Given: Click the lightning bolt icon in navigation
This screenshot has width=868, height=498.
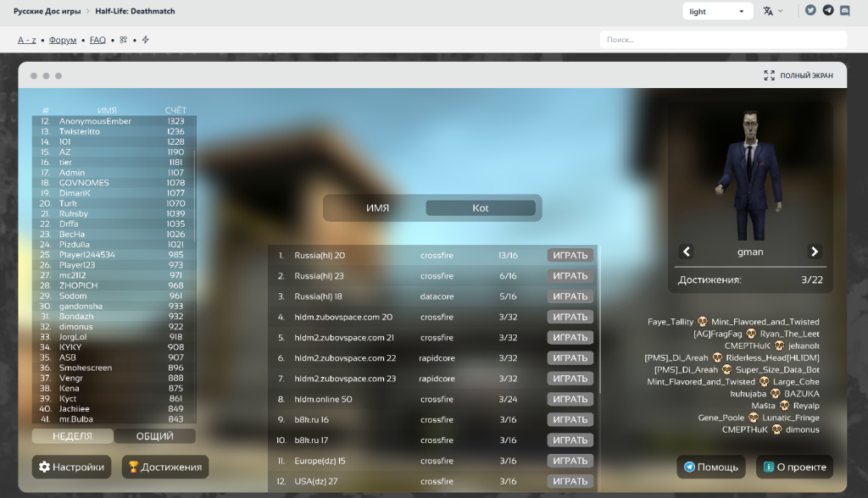Looking at the screenshot, I should point(146,40).
